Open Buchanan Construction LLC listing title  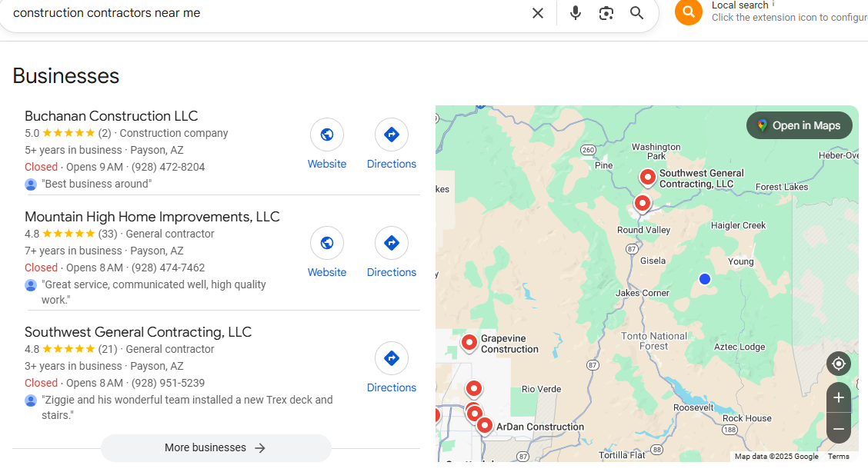[x=112, y=116]
